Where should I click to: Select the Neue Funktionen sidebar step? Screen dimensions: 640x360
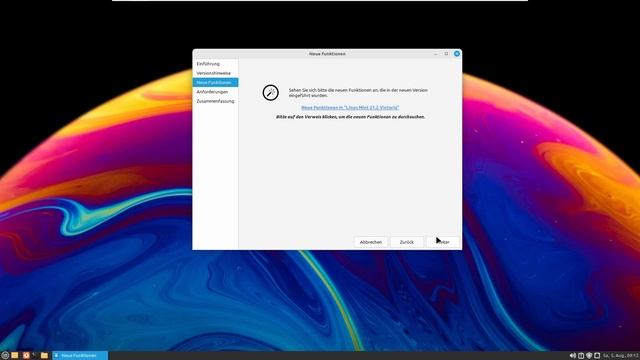pos(215,82)
